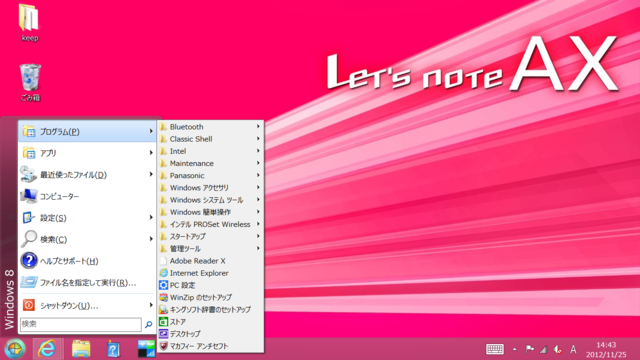
Task: Open コンピューター from start menu
Action: pyautogui.click(x=87, y=196)
